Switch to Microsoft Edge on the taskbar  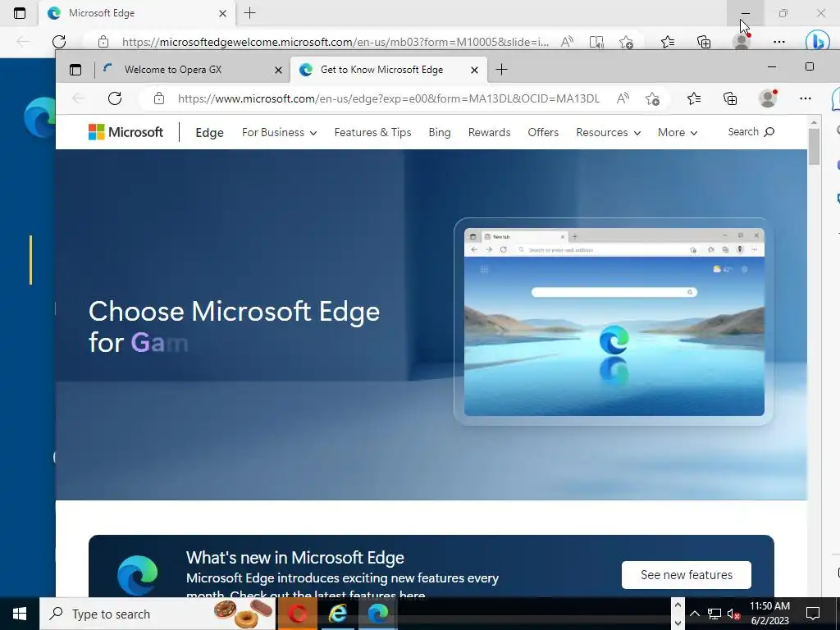(377, 614)
